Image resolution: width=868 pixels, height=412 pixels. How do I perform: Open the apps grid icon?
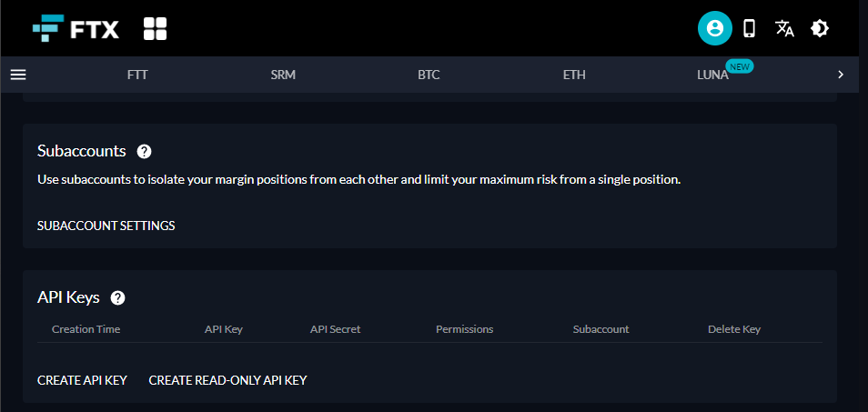pos(155,29)
